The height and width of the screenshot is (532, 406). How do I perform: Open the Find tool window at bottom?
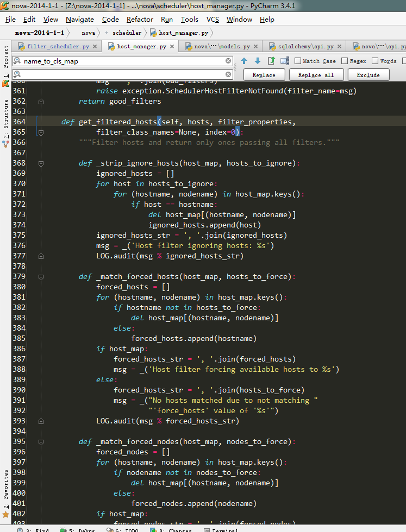tap(33, 530)
